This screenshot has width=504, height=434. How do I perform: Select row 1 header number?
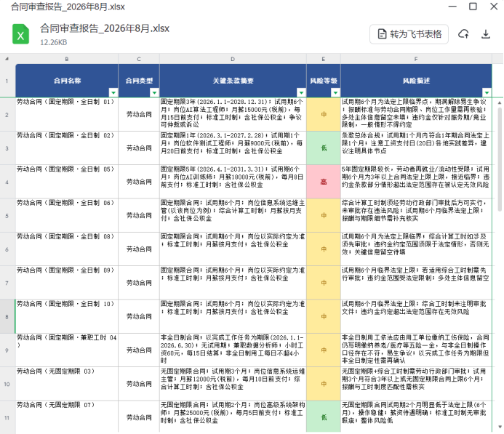[7, 81]
